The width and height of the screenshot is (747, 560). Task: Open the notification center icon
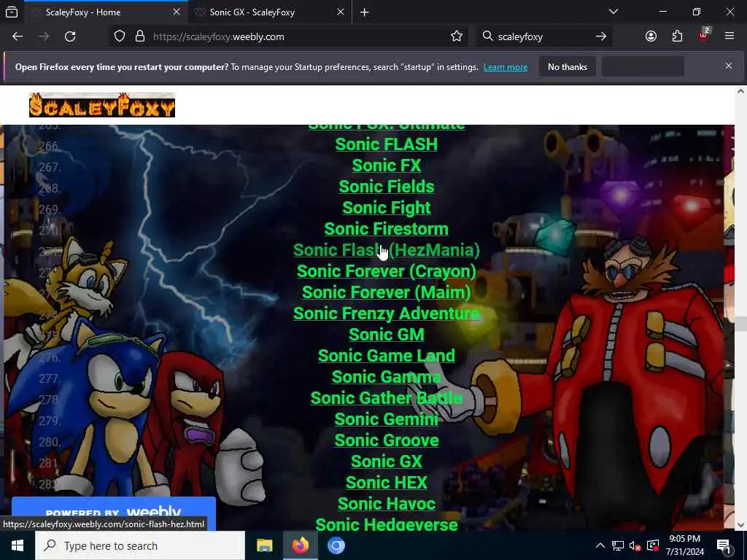point(724,546)
